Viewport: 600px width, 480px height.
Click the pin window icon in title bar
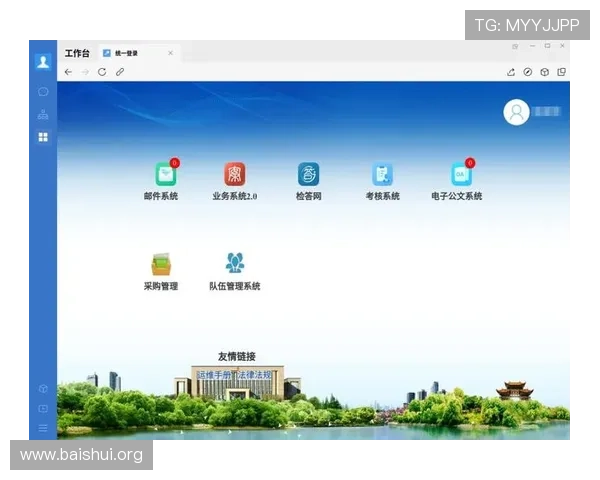[515, 46]
